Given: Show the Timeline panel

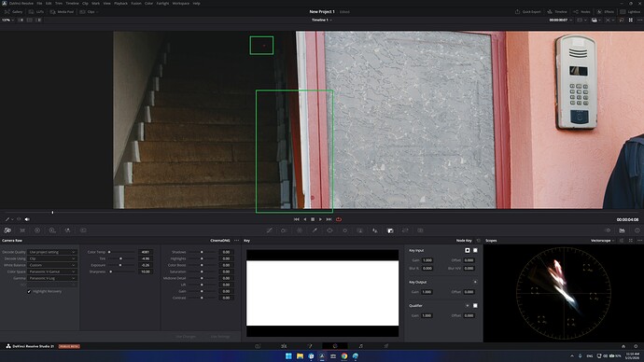Looking at the screenshot, I should [x=557, y=12].
